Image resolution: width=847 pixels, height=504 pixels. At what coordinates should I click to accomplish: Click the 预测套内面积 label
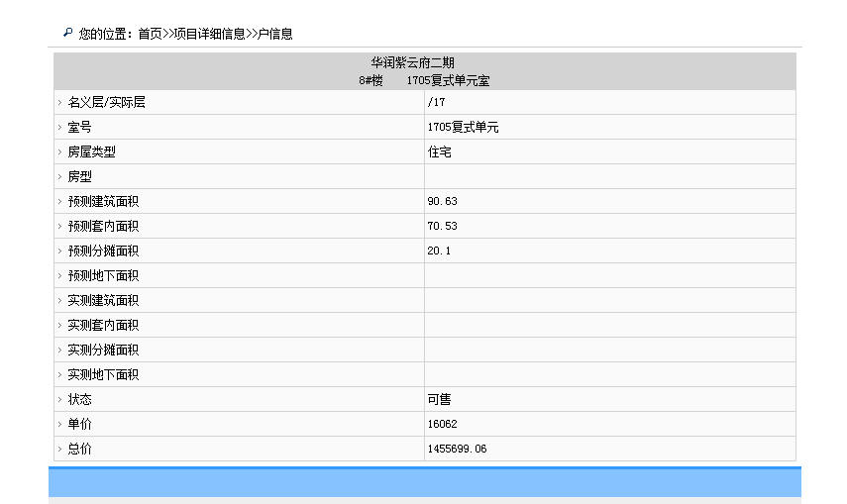(103, 227)
